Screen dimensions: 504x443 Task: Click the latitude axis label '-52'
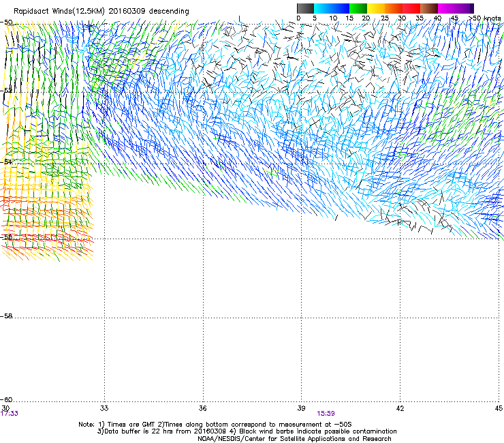[x=6, y=91]
